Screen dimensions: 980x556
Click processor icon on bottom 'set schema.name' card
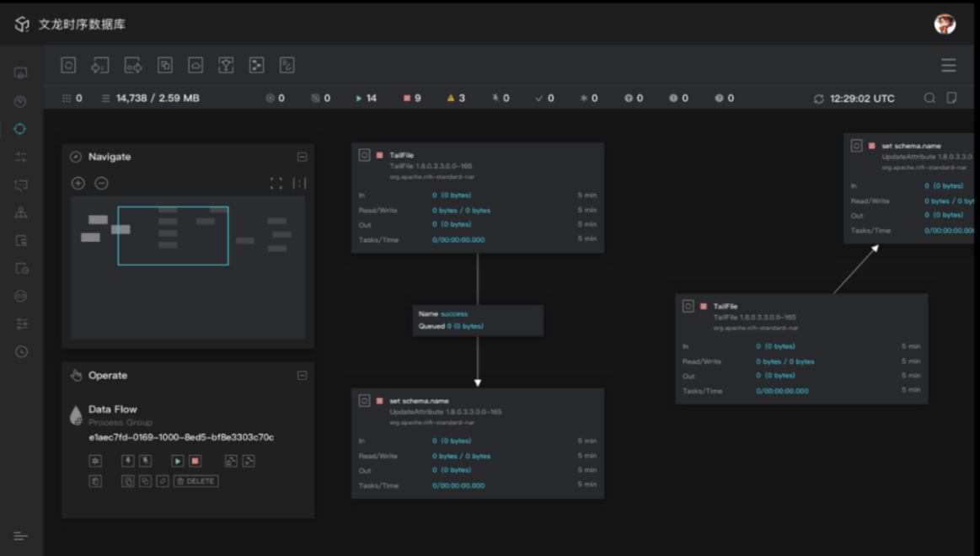click(x=364, y=400)
